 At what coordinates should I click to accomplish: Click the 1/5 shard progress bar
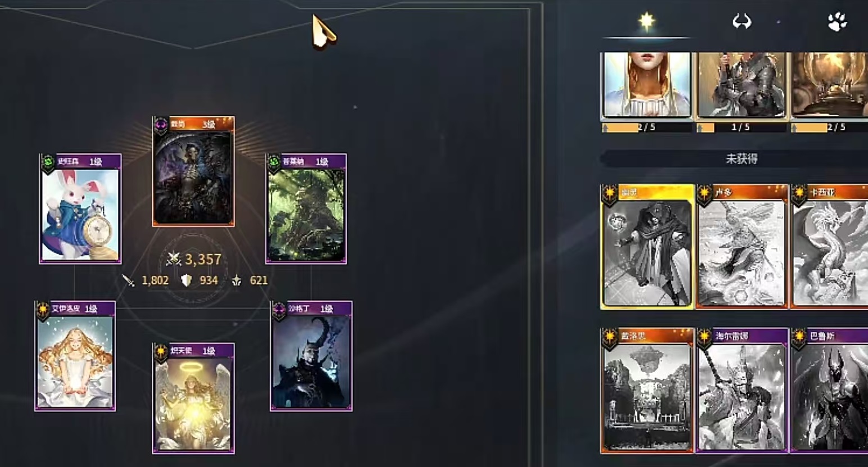[741, 128]
